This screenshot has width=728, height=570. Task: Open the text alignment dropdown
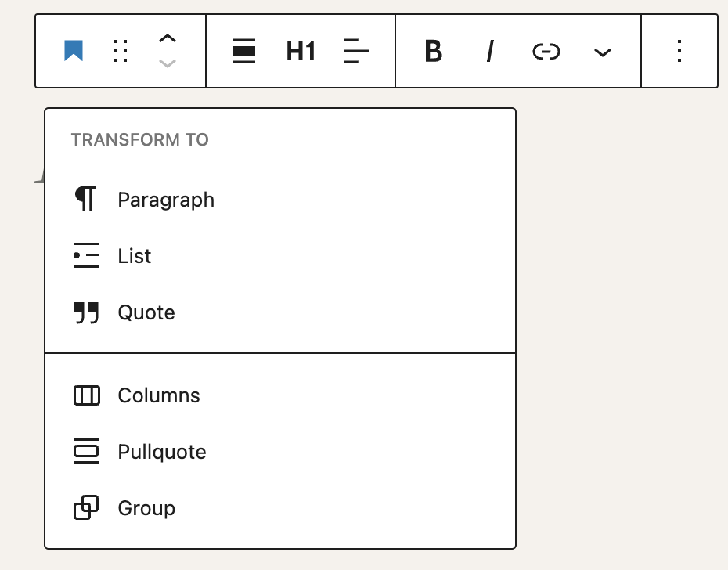tap(356, 52)
